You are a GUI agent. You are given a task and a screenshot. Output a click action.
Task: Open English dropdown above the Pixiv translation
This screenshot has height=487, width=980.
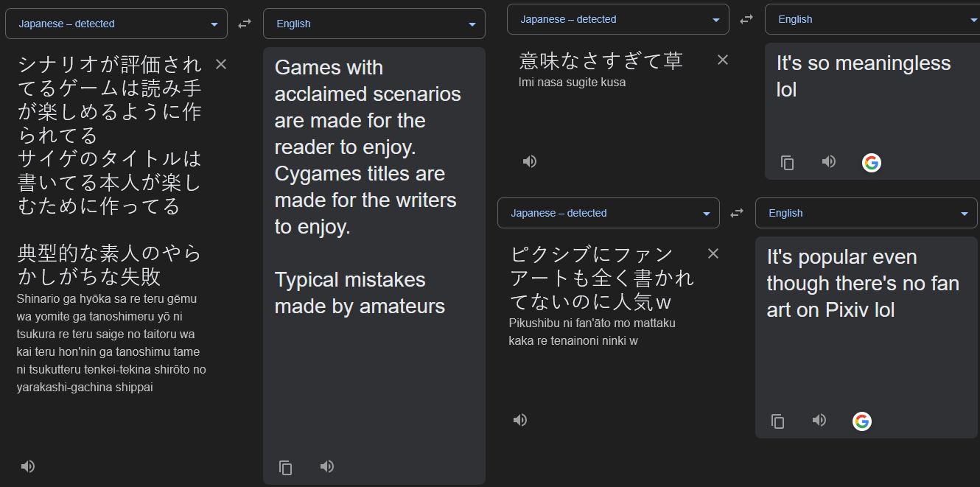[867, 213]
